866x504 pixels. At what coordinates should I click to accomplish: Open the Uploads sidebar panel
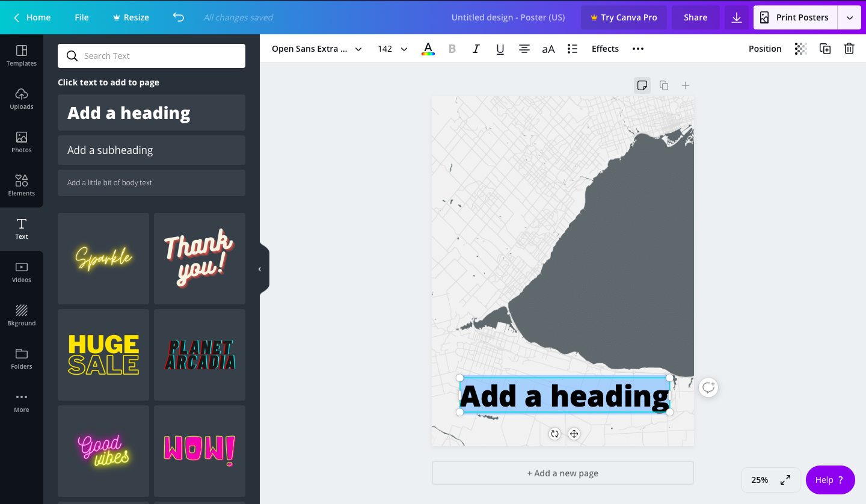pos(22,99)
